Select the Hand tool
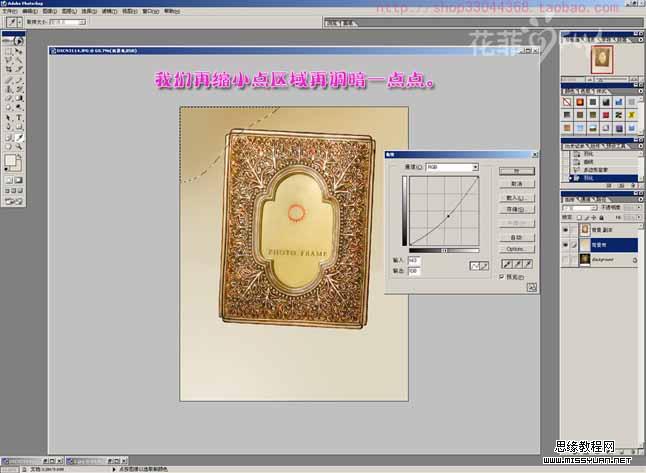The height and width of the screenshot is (473, 646). 8,147
